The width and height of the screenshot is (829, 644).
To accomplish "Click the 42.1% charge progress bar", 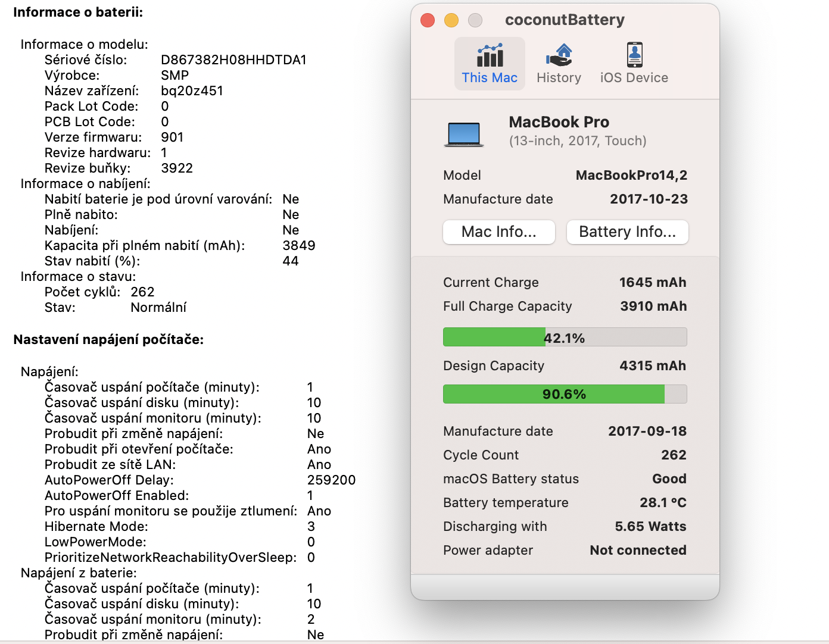I will point(565,337).
